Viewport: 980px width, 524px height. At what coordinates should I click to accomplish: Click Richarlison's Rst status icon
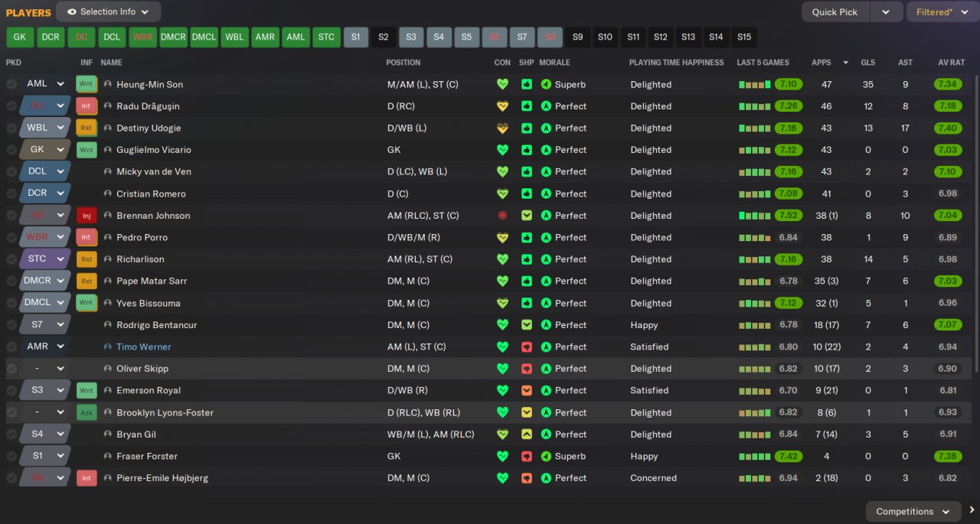pos(87,259)
